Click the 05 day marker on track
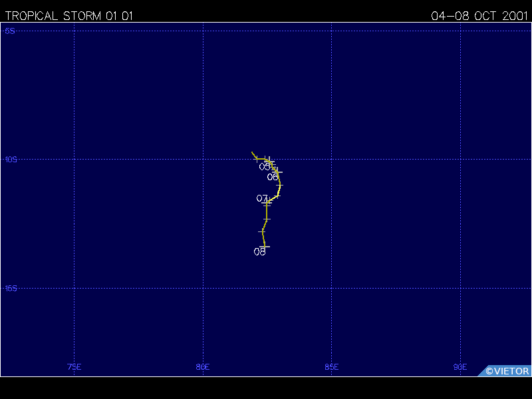This screenshot has height=399, width=532. point(265,167)
